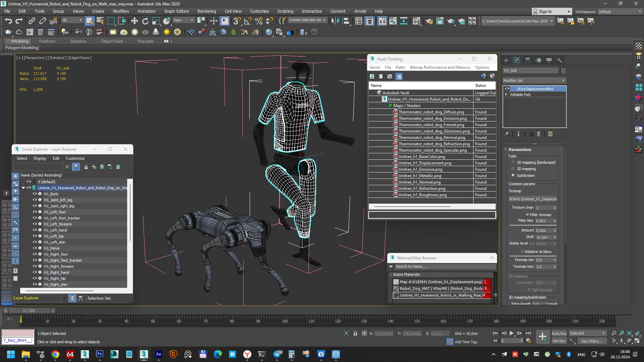Switch to the Freeform ribbon tab
The height and width of the screenshot is (362, 644).
pos(47,41)
